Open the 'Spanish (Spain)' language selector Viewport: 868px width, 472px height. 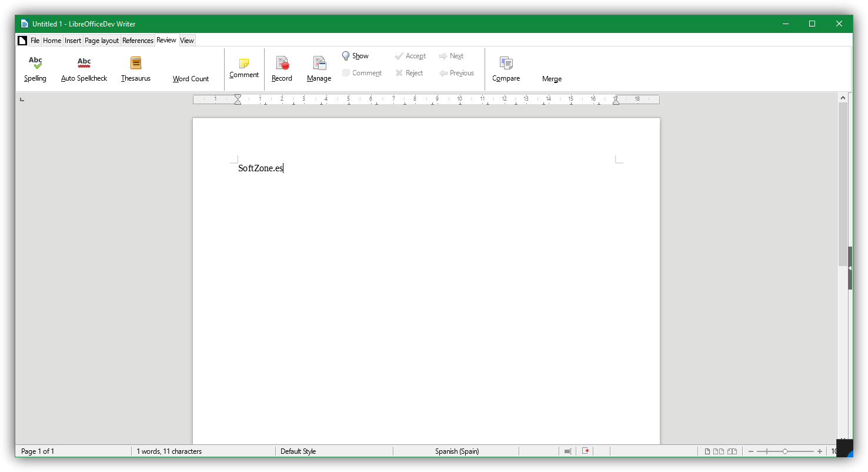[457, 451]
